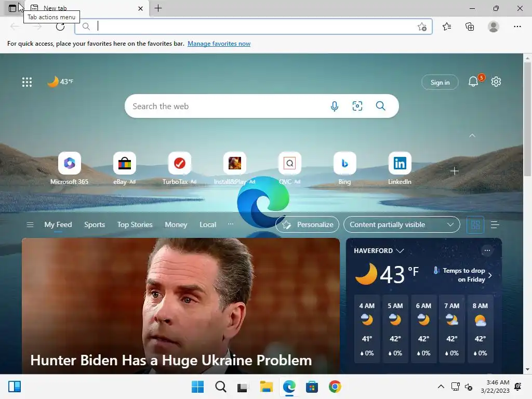Launch Google Chrome from taskbar
Screen dimensions: 532x399
click(x=335, y=387)
